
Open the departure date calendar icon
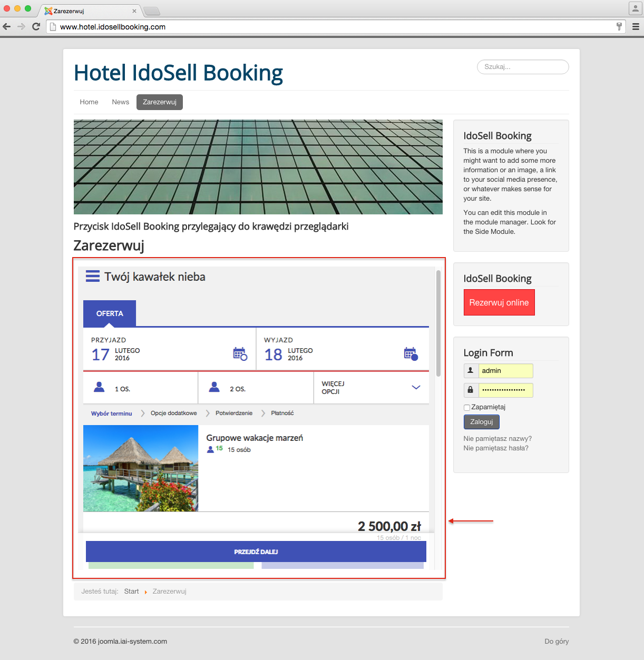coord(411,353)
